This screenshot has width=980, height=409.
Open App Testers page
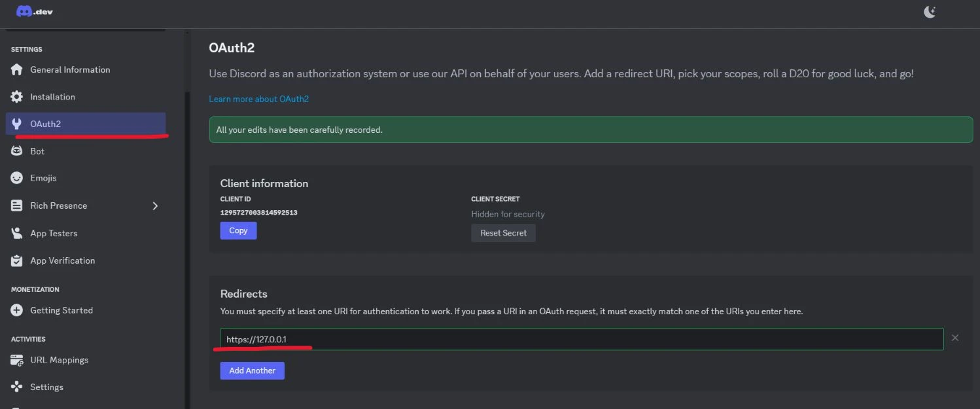86,233
